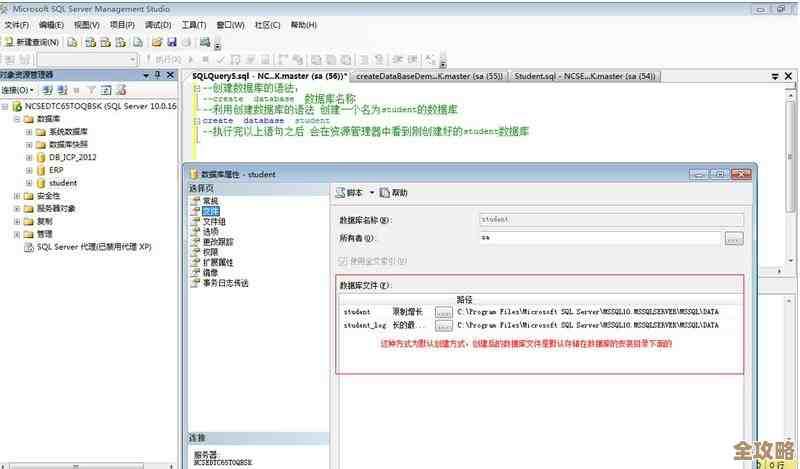Click the 所有者 input field
This screenshot has width=800, height=469.
pos(601,238)
